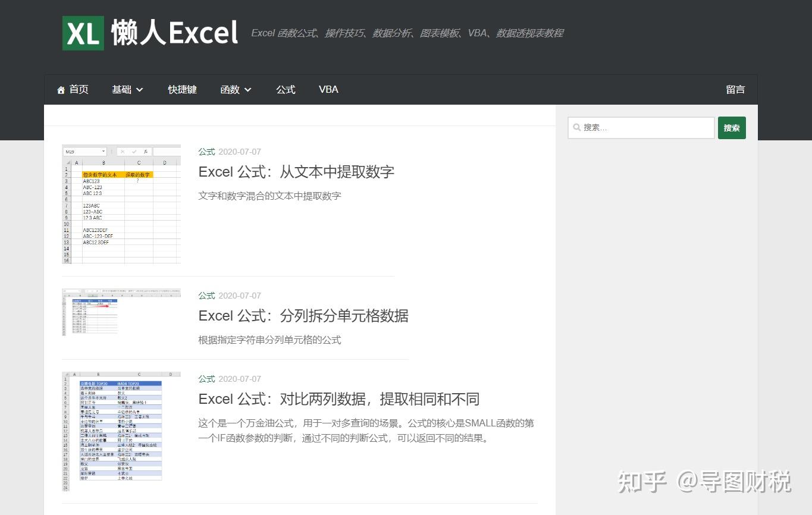The image size is (812, 515).
Task: Open the VBA menu item
Action: (328, 90)
